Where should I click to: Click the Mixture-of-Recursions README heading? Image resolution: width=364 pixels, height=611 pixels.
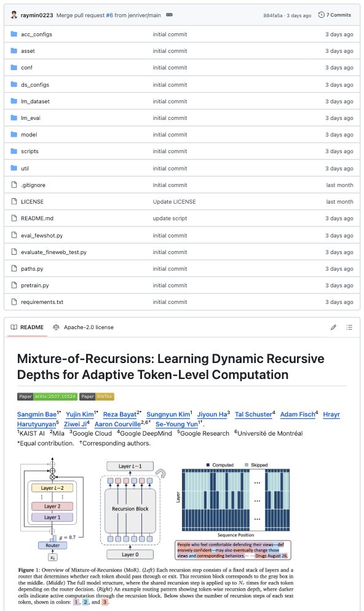[170, 366]
